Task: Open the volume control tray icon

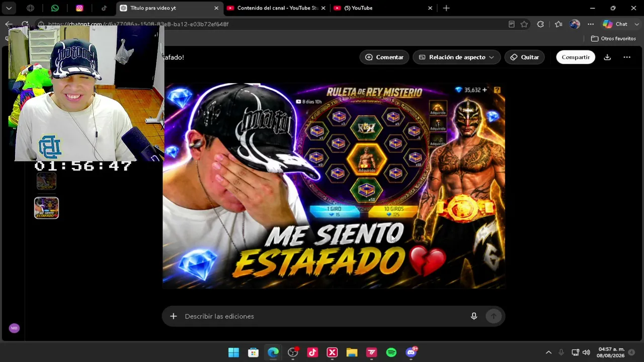Action: tap(586, 352)
